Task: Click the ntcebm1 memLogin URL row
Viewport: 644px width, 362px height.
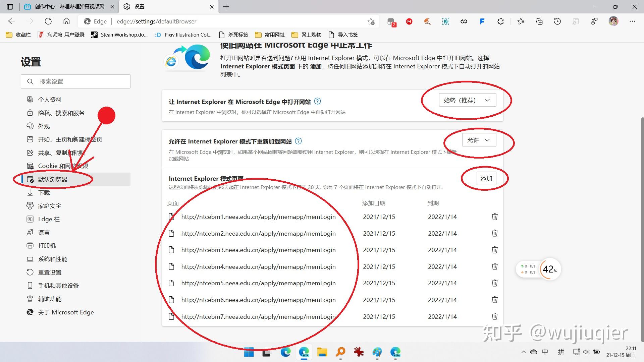Action: point(258,217)
